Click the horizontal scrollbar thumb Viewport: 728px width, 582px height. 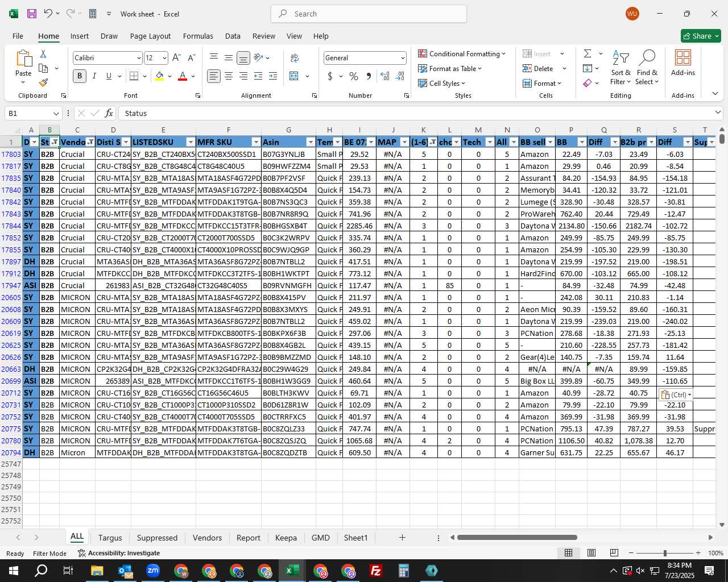[x=517, y=538]
